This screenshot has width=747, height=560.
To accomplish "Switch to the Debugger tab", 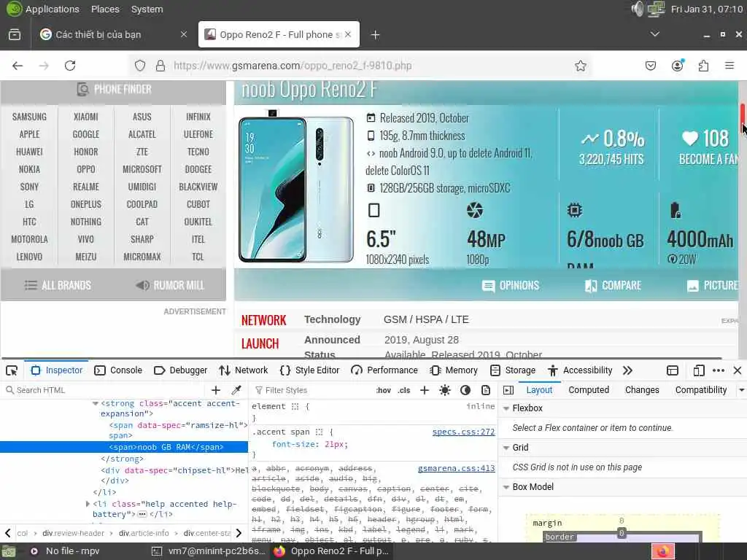I will (x=181, y=370).
